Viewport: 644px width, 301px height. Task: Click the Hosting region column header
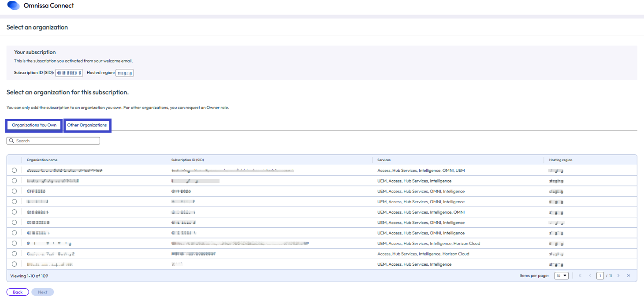561,160
